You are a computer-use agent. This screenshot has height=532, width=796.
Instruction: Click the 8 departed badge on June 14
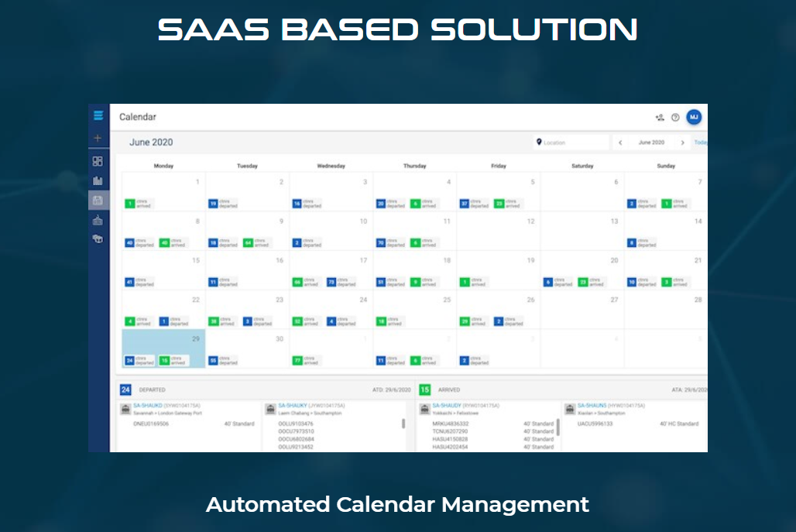click(642, 243)
